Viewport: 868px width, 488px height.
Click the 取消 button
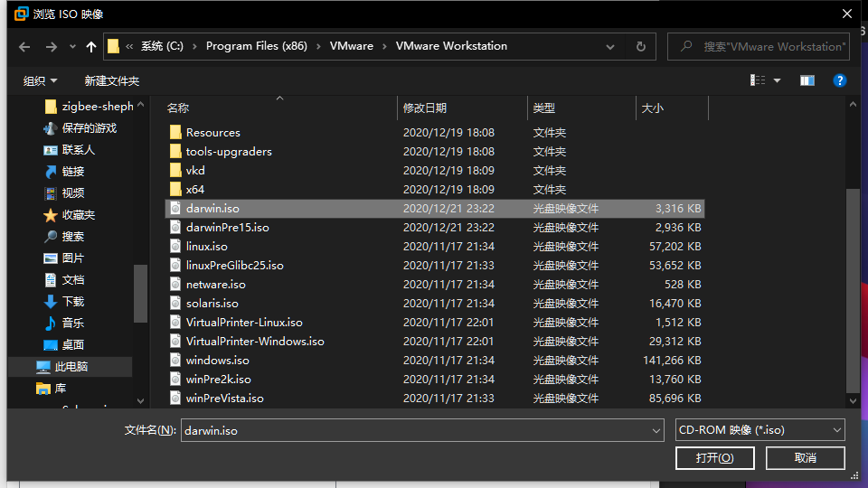[805, 458]
